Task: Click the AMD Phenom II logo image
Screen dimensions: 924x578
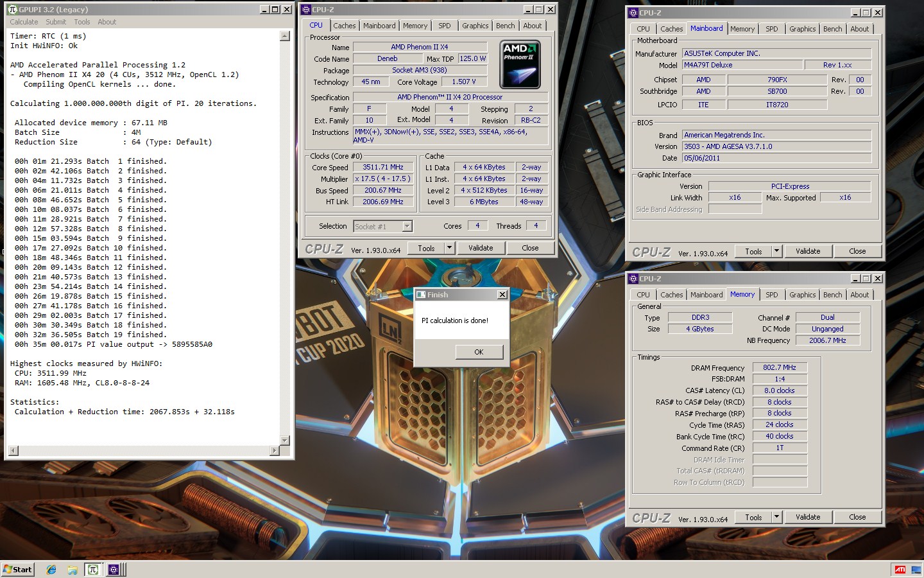Action: click(520, 64)
